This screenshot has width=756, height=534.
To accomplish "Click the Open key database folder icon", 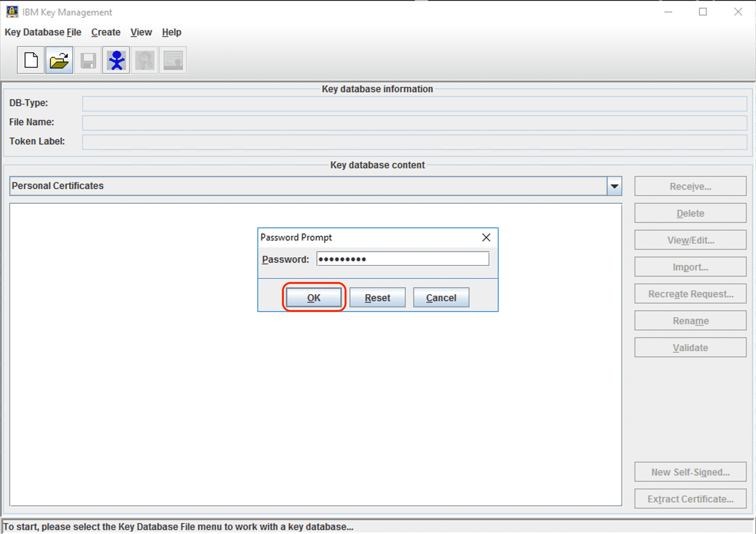I will click(59, 60).
